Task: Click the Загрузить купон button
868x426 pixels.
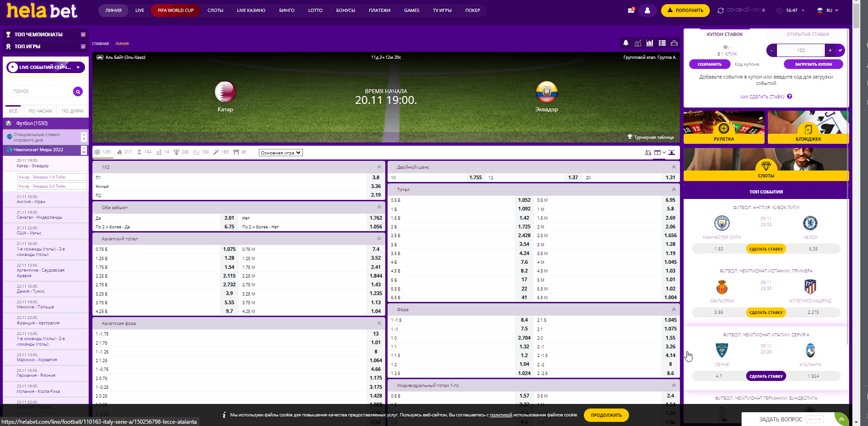Action: click(813, 64)
